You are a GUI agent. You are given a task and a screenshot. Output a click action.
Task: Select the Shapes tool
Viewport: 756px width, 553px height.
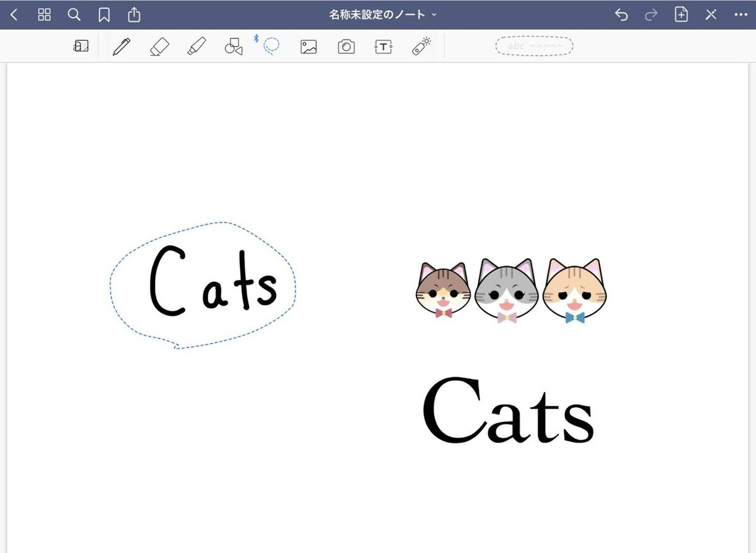pyautogui.click(x=234, y=47)
